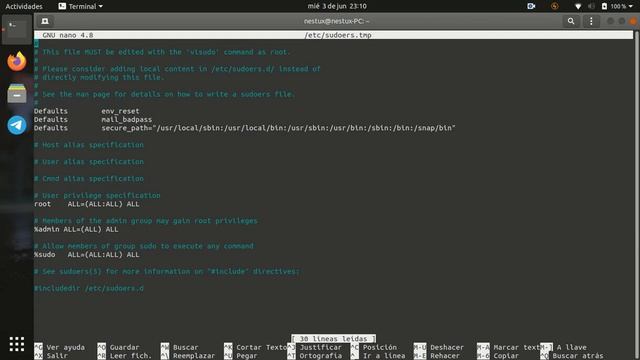Open a new terminal tab button
This screenshot has width=640, height=360.
[x=45, y=21]
